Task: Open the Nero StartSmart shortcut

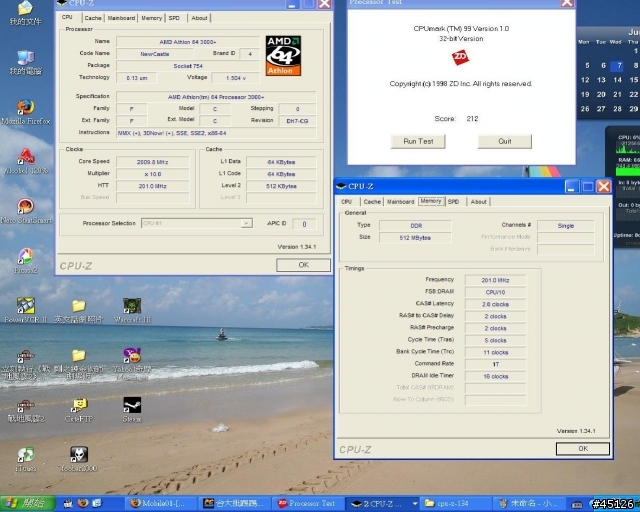Action: pyautogui.click(x=25, y=211)
